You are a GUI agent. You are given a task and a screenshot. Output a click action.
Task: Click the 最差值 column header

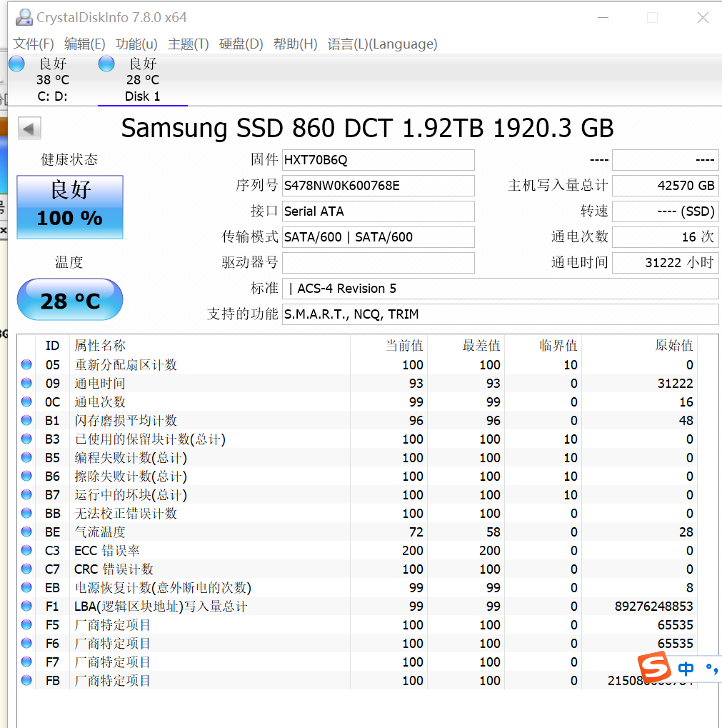tap(481, 346)
